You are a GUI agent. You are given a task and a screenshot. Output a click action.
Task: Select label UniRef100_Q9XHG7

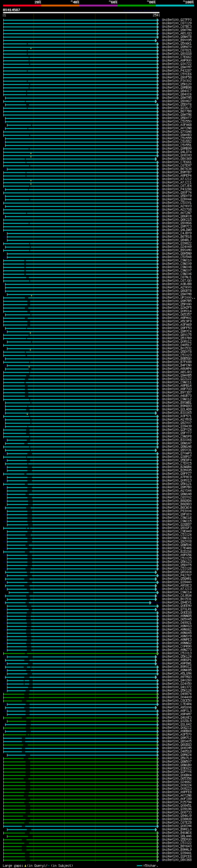pos(176,101)
